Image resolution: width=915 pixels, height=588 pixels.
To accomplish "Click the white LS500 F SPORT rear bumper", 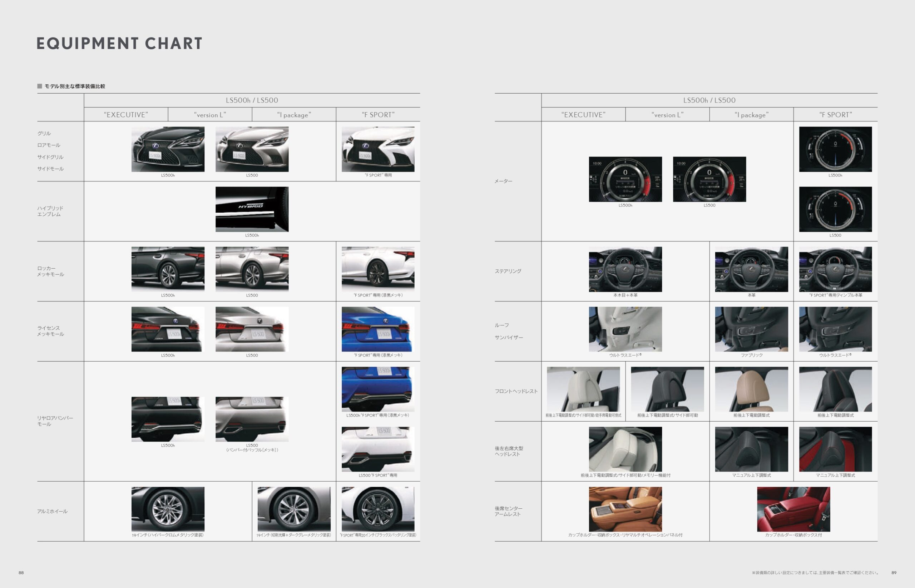I will (x=378, y=449).
